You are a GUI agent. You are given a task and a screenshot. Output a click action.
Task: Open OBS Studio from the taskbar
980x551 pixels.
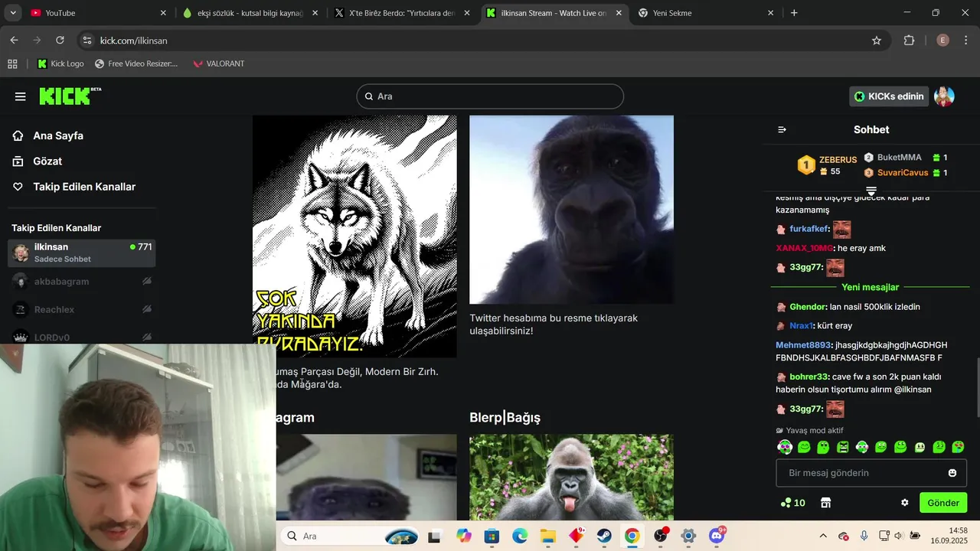click(660, 536)
